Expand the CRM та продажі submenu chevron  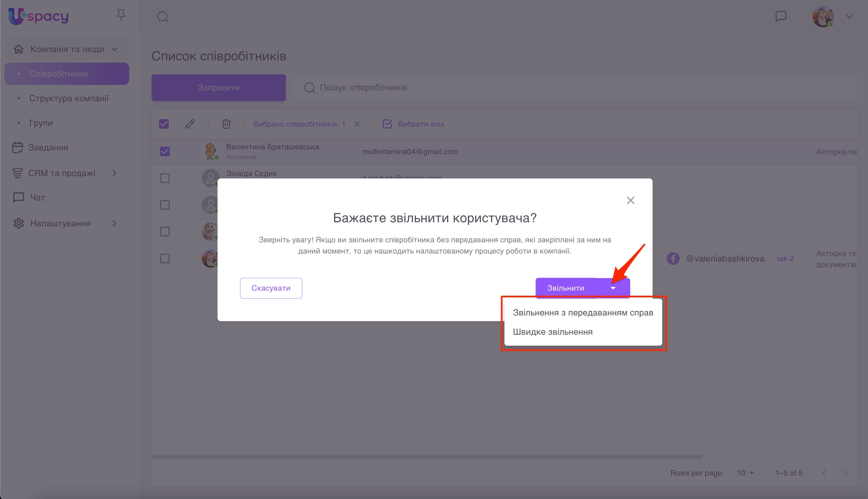click(114, 173)
